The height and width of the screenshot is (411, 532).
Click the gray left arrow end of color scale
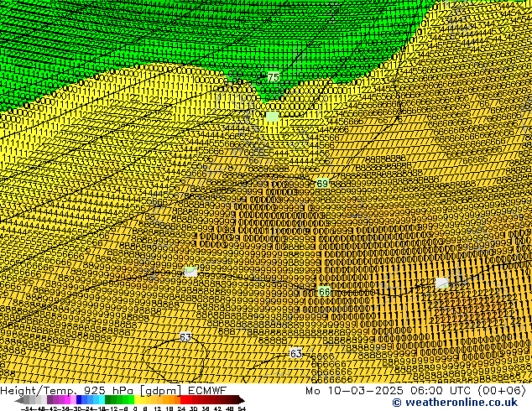click(x=19, y=401)
